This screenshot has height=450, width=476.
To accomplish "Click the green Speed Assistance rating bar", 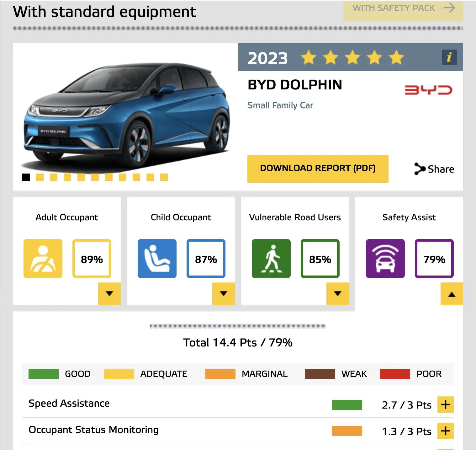I will (x=347, y=405).
